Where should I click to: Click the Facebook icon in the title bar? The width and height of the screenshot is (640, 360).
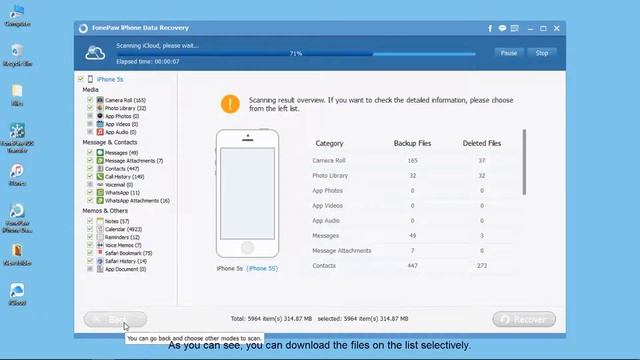[490, 28]
